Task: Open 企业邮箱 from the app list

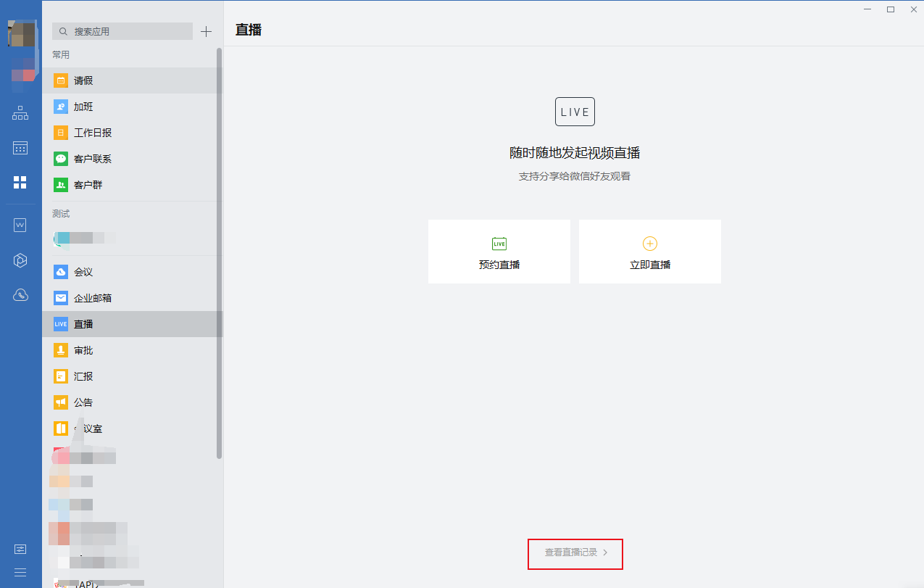Action: click(92, 298)
